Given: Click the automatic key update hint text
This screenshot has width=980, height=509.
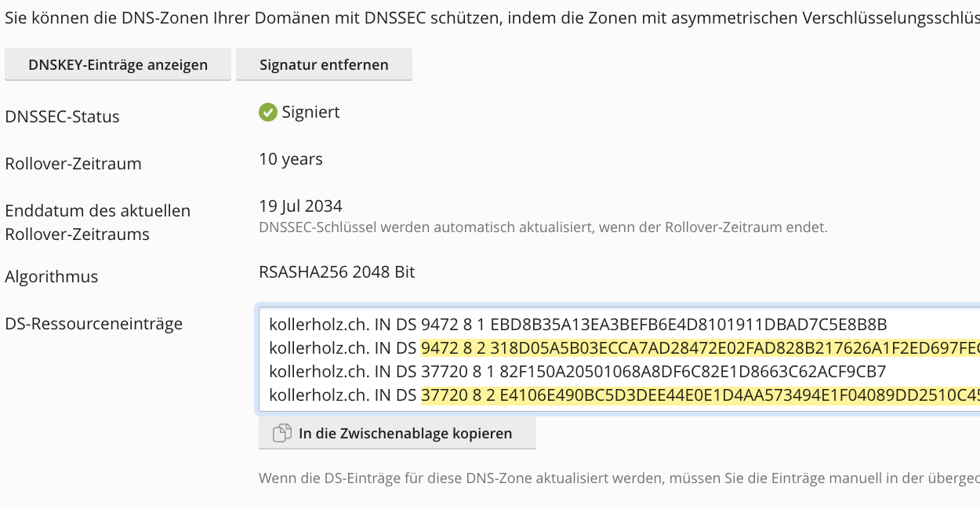Looking at the screenshot, I should 543,227.
